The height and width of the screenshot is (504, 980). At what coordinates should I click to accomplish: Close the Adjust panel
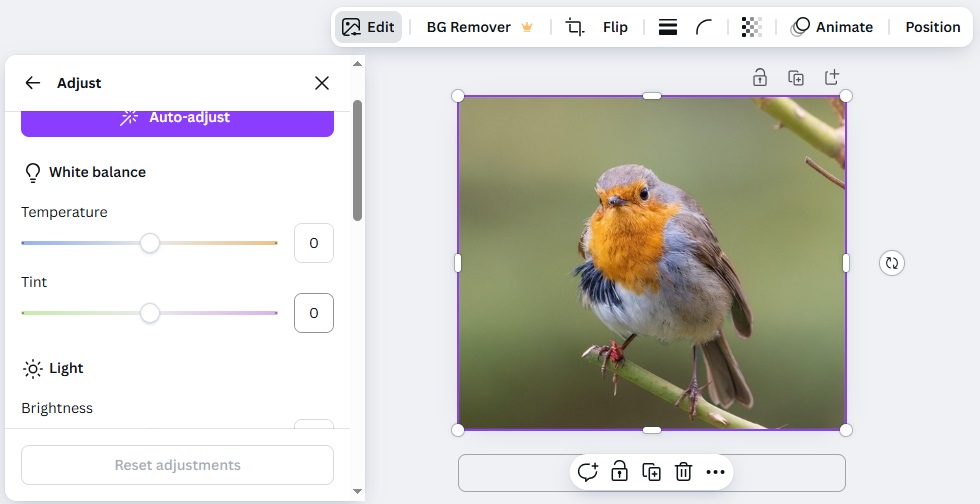point(322,83)
